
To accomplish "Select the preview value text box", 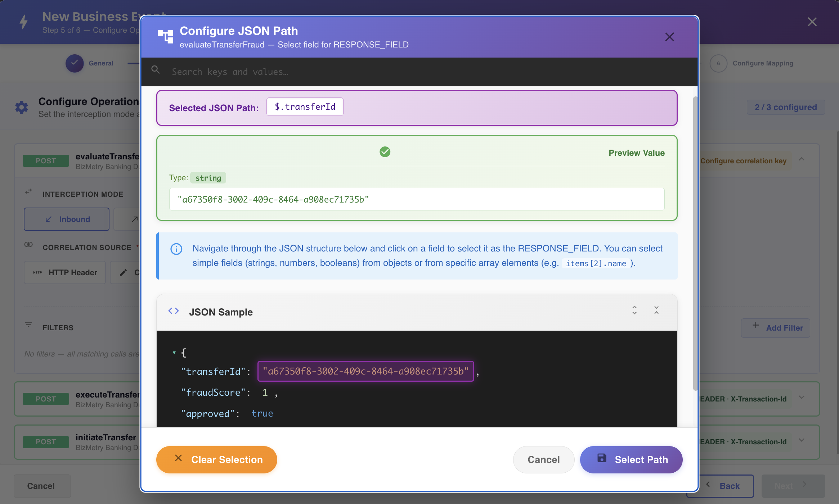I will pyautogui.click(x=417, y=199).
